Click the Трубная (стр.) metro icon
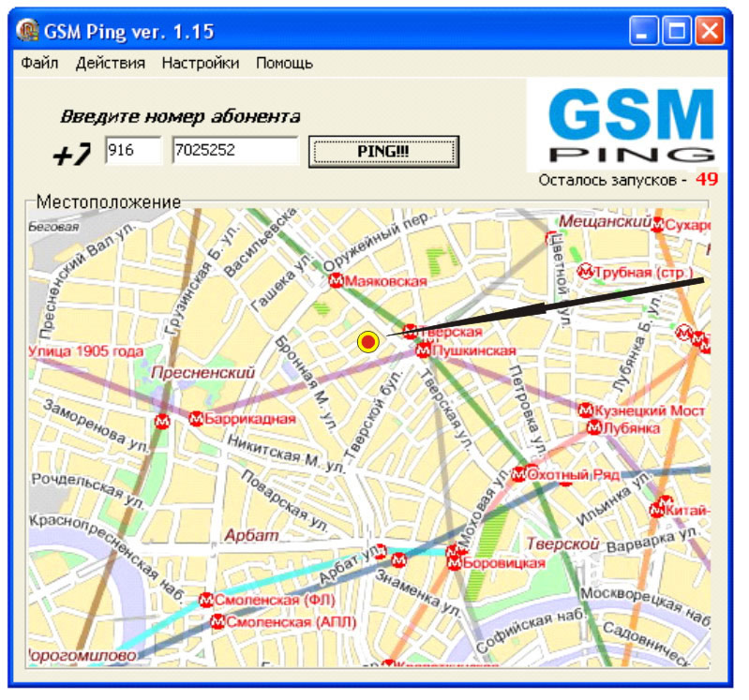The height and width of the screenshot is (700, 749). point(585,272)
